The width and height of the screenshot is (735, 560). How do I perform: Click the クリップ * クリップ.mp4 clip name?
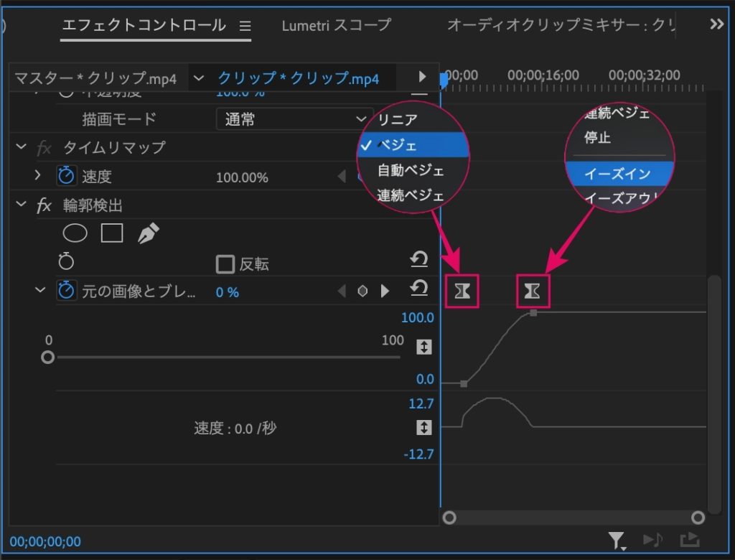(298, 78)
